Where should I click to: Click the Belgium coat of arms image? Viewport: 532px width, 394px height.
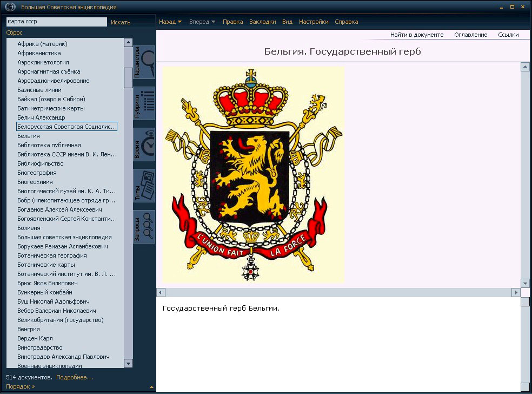254,175
